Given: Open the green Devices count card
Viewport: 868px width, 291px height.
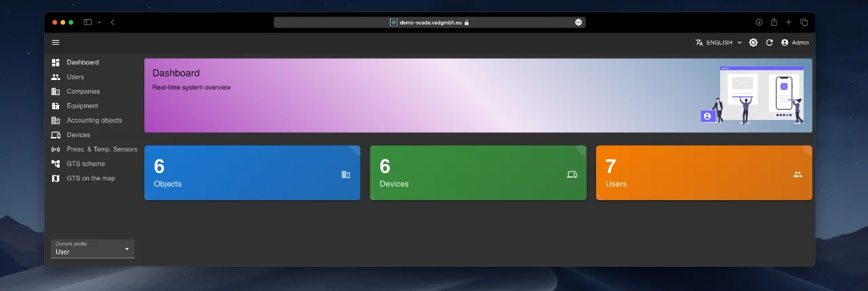Looking at the screenshot, I should (478, 173).
